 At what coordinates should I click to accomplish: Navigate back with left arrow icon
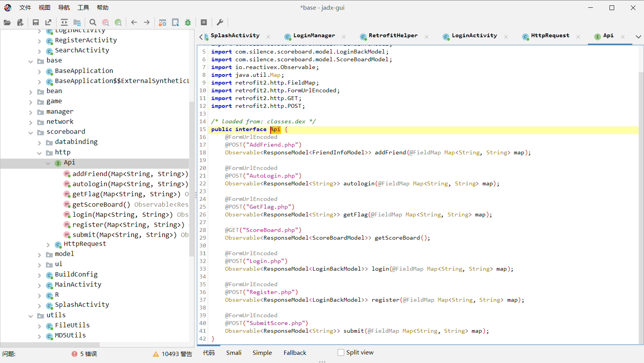(134, 22)
